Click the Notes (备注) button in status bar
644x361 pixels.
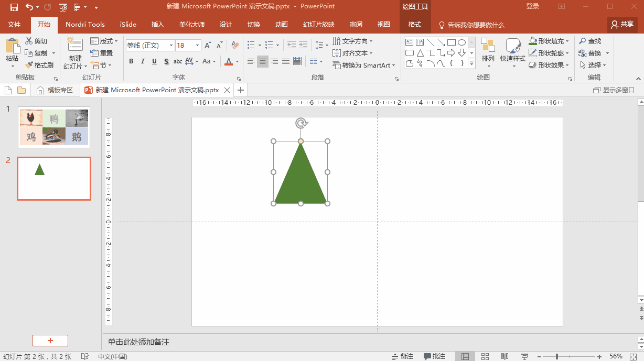403,356
